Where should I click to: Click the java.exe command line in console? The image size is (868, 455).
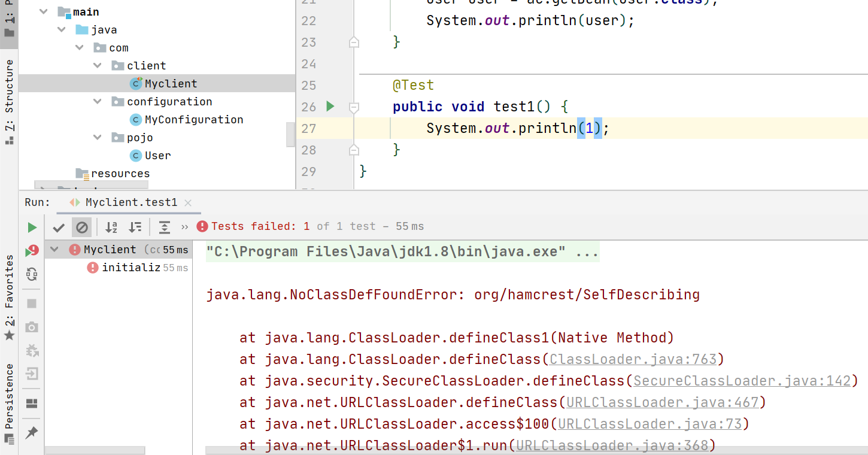(x=402, y=251)
